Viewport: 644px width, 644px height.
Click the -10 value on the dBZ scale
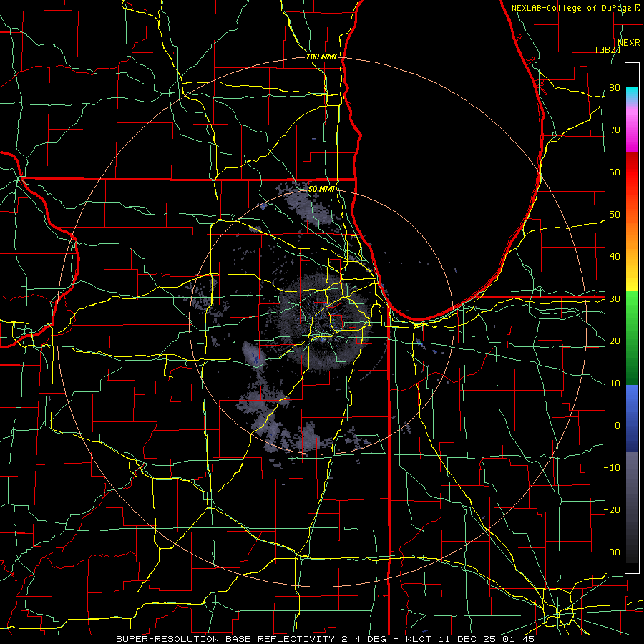[x=612, y=468]
